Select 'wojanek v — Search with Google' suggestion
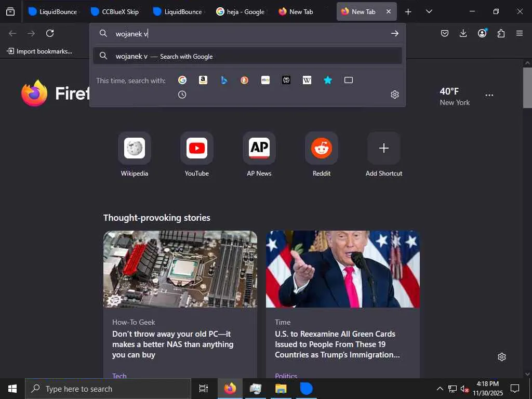 [247, 56]
